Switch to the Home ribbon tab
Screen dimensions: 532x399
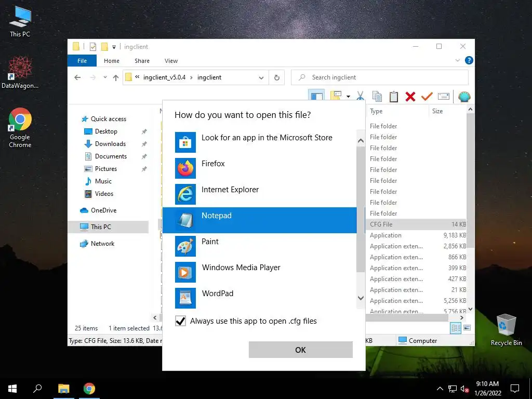click(112, 61)
